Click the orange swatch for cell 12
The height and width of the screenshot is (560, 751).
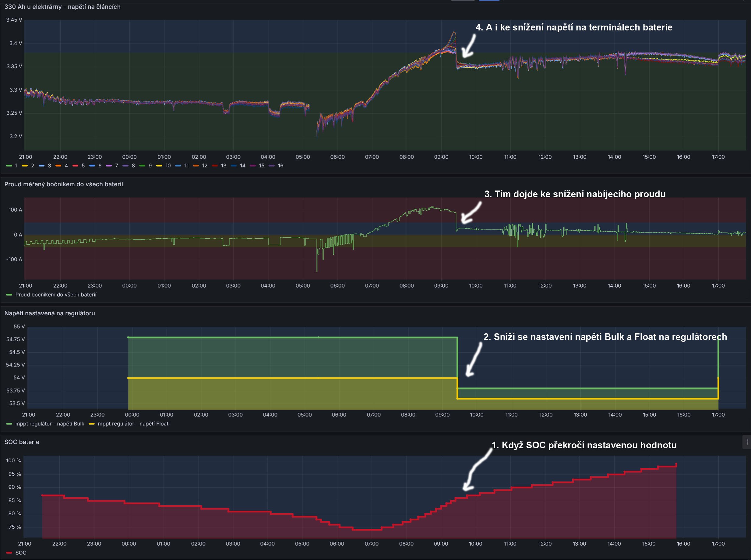coord(196,166)
